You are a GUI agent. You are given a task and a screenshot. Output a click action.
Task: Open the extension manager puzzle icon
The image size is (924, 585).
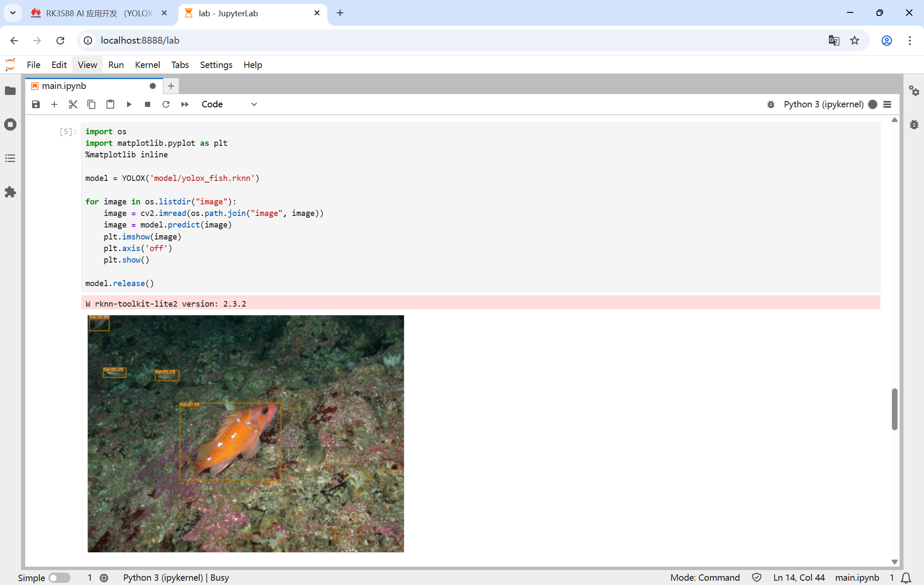click(x=10, y=192)
